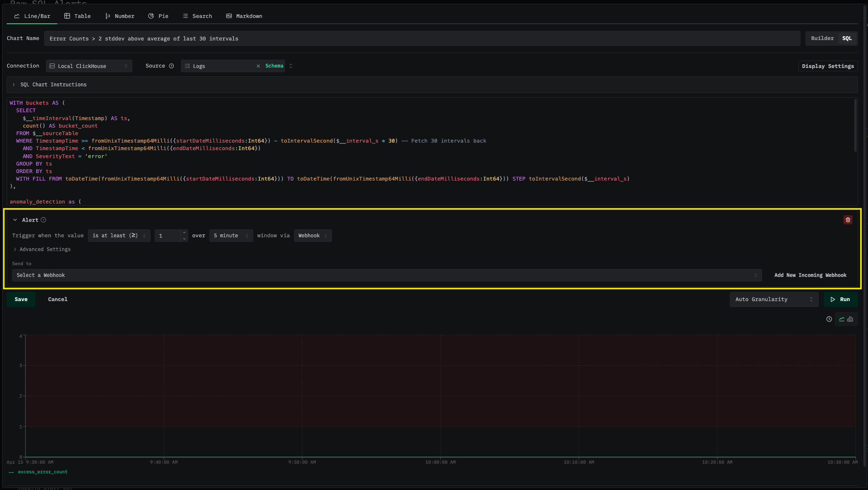The width and height of the screenshot is (868, 490).
Task: Click Add New Incoming Webhook
Action: click(x=810, y=275)
